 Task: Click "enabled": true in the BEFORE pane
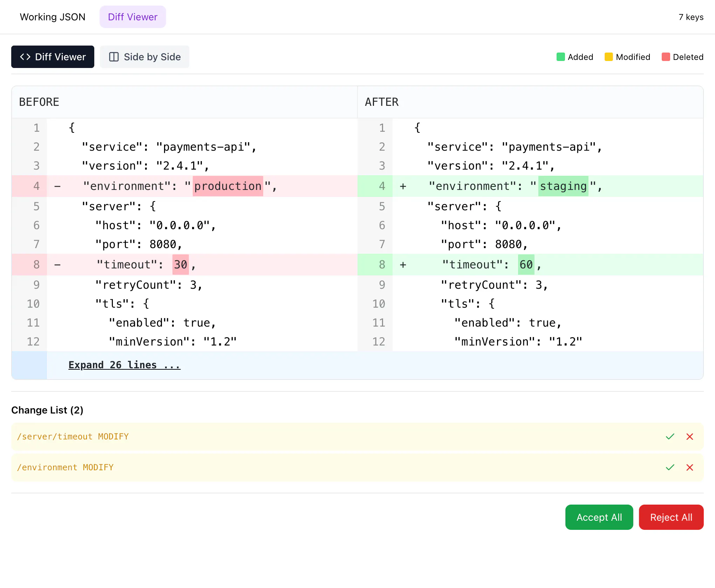pyautogui.click(x=162, y=323)
